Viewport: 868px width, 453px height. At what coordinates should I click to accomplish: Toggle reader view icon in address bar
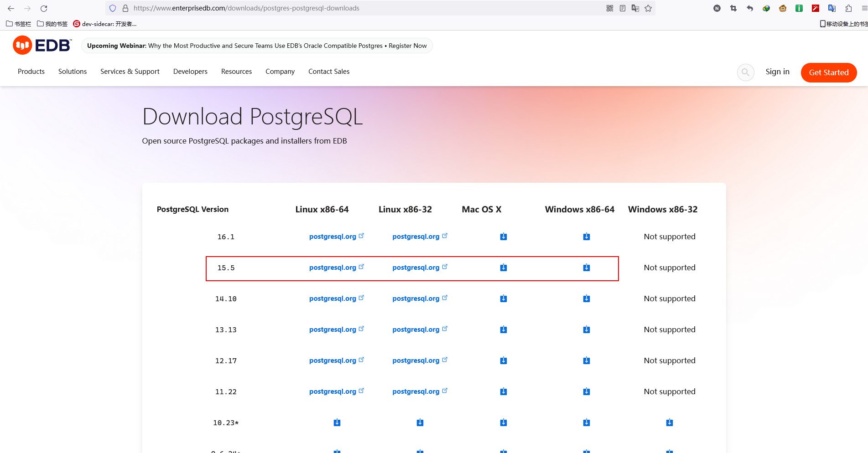(623, 8)
